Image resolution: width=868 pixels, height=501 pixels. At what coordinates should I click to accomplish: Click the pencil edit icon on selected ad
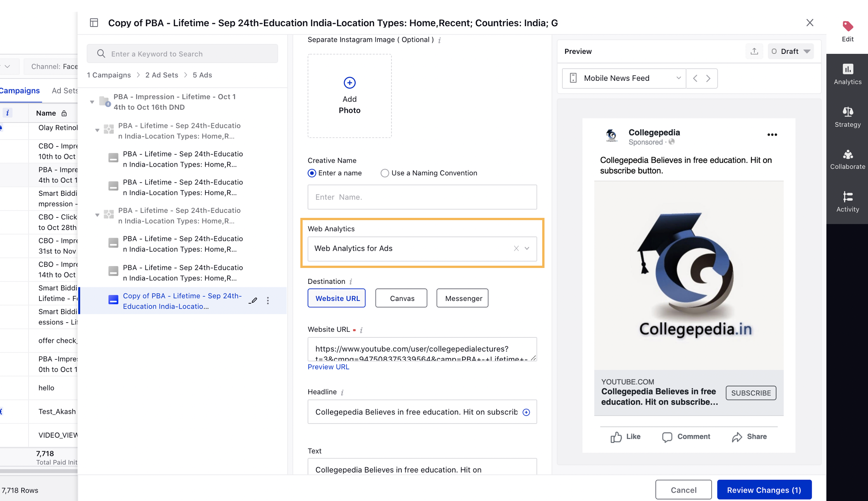(253, 301)
